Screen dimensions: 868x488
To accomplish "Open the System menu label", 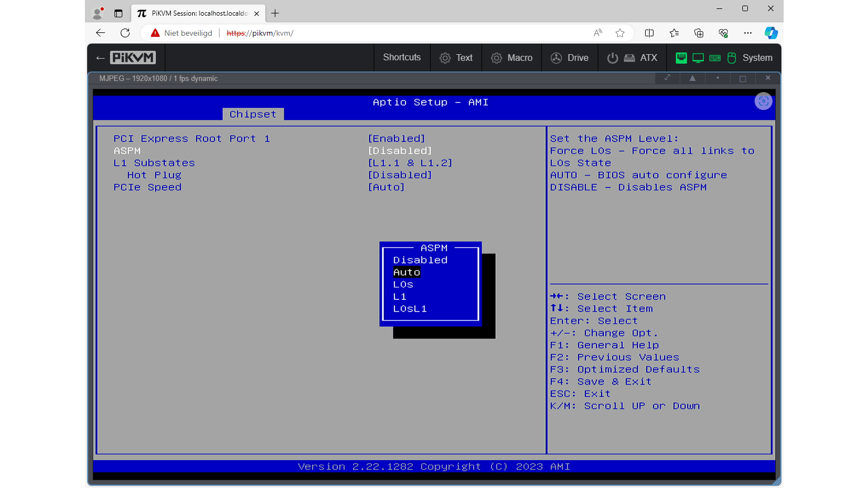I will coord(757,58).
